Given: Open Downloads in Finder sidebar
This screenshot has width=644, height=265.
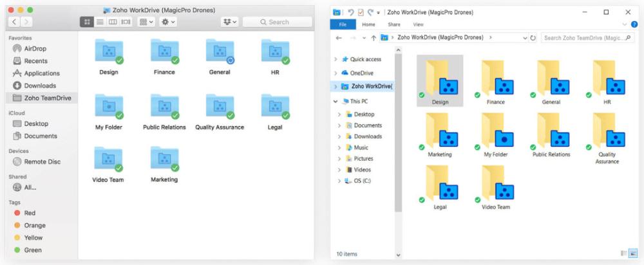Looking at the screenshot, I should point(35,86).
